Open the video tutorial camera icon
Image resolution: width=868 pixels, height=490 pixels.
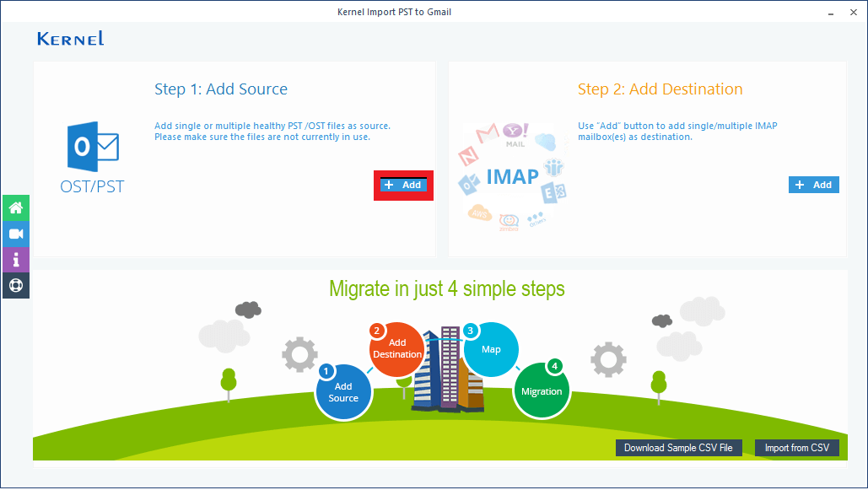click(x=16, y=234)
